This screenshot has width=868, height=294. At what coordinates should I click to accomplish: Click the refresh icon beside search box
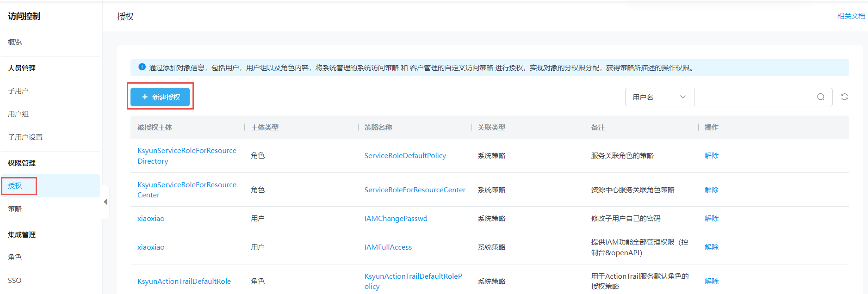(844, 97)
